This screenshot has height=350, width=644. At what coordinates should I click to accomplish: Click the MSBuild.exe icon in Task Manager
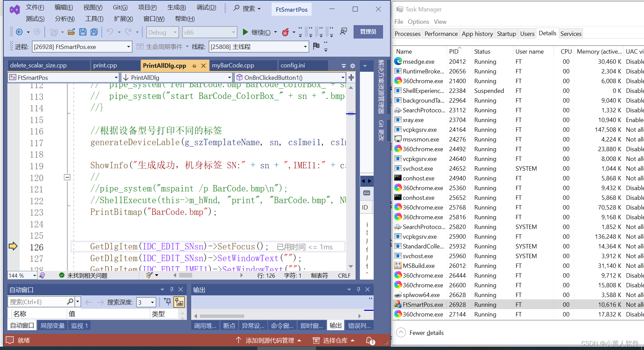(398, 266)
